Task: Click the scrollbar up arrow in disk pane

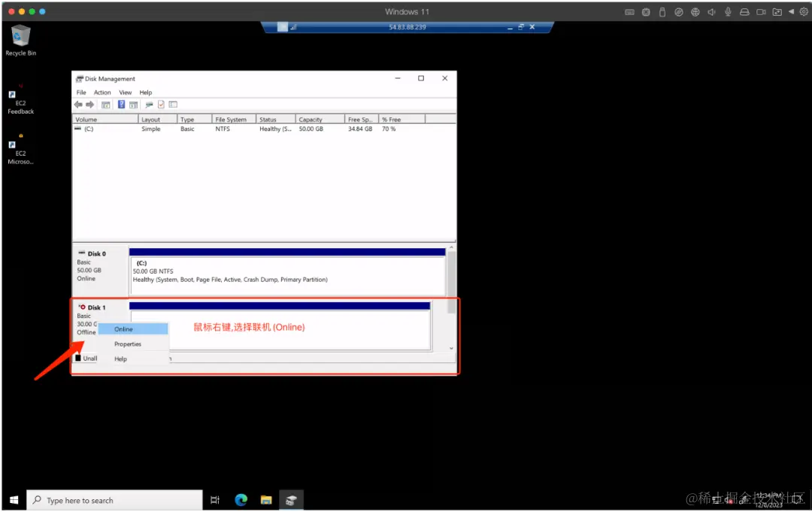Action: tap(452, 248)
